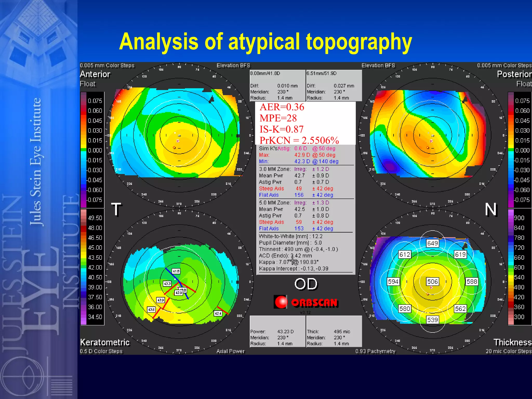Image resolution: width=532 pixels, height=399 pixels.
Task: Select the 580 thickness reading
Action: 405,309
